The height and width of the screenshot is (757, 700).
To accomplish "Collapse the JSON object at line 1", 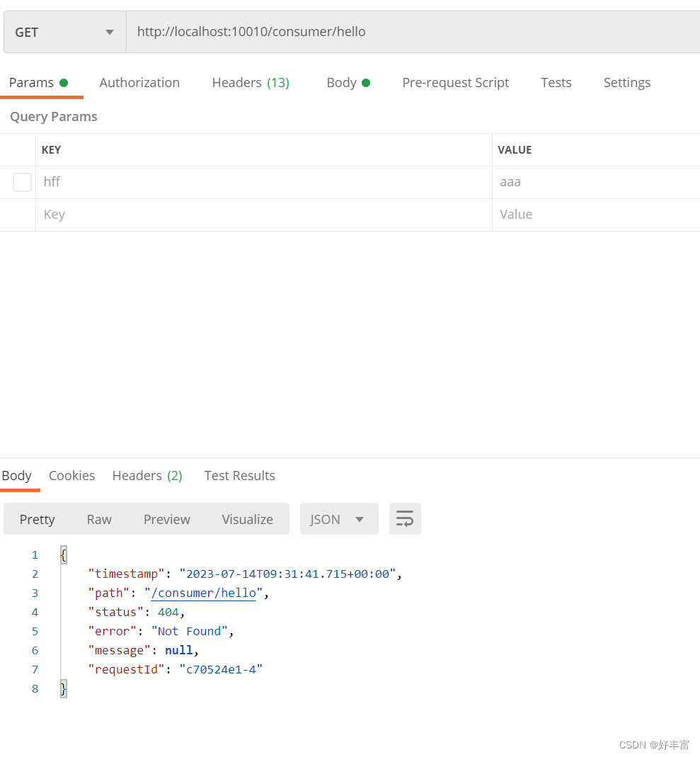I will (63, 554).
